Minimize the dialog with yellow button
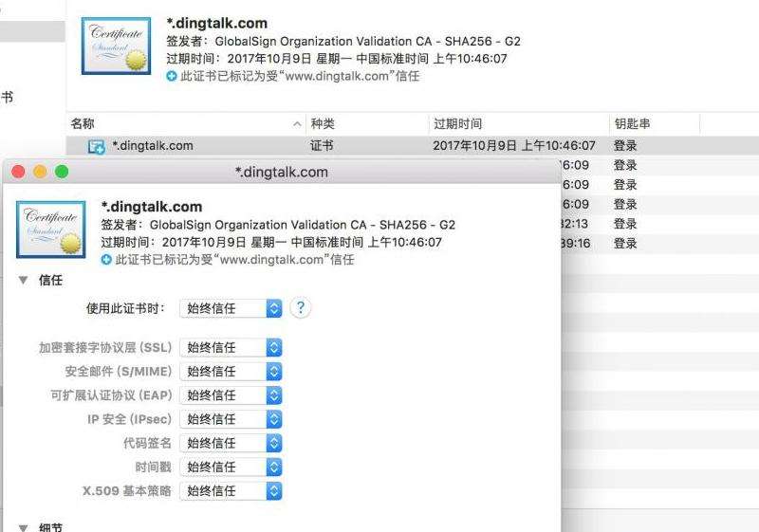 click(x=40, y=172)
